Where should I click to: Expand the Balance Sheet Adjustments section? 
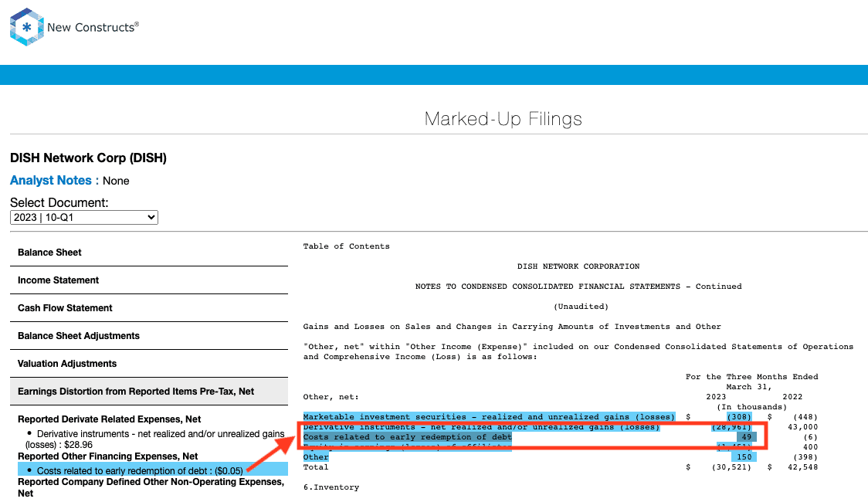click(x=149, y=335)
